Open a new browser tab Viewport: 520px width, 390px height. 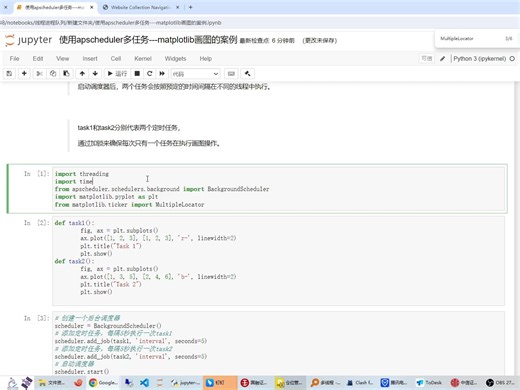coord(190,7)
